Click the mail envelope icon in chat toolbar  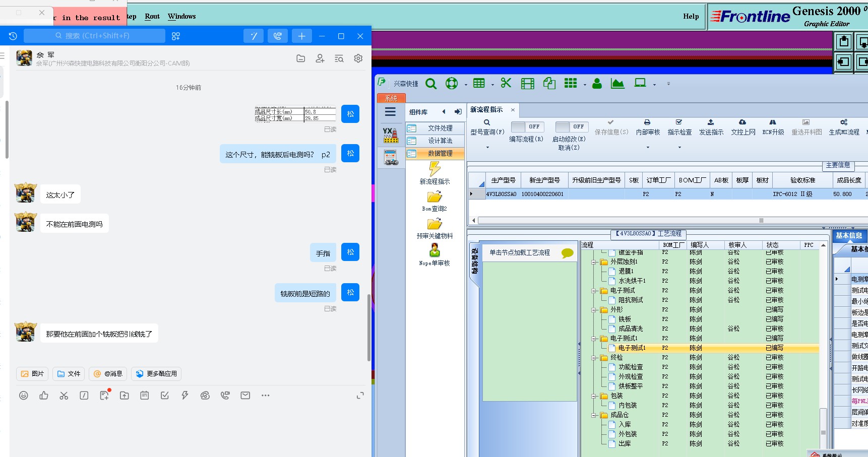pos(245,396)
